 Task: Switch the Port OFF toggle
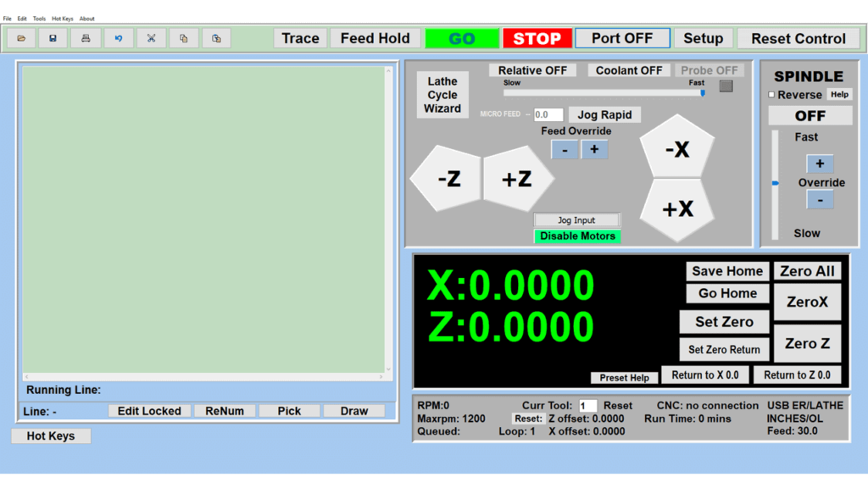click(x=622, y=38)
